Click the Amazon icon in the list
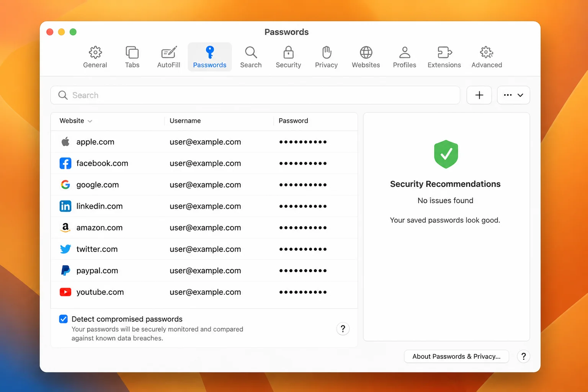Image resolution: width=588 pixels, height=392 pixels. (x=65, y=228)
